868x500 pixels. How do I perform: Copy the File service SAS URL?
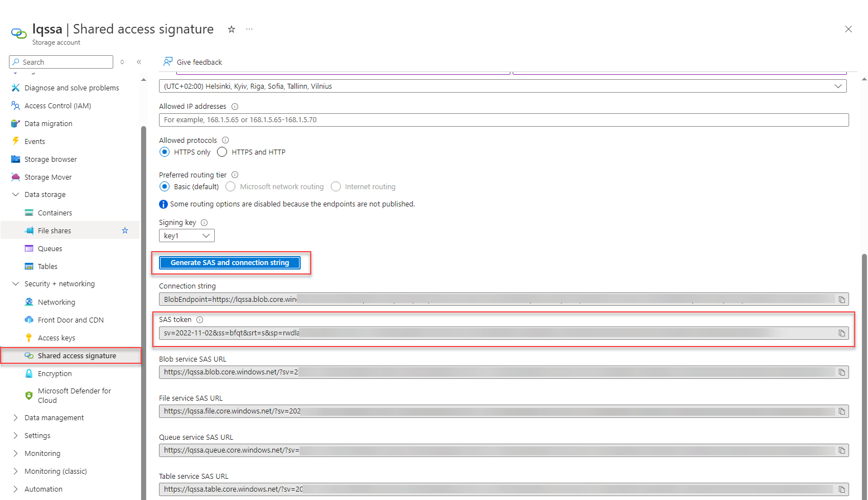tap(841, 411)
